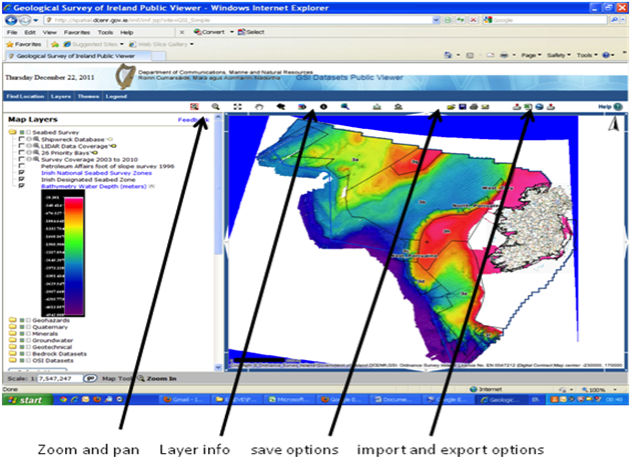
Task: Click the full extent zoom icon
Action: (x=237, y=106)
